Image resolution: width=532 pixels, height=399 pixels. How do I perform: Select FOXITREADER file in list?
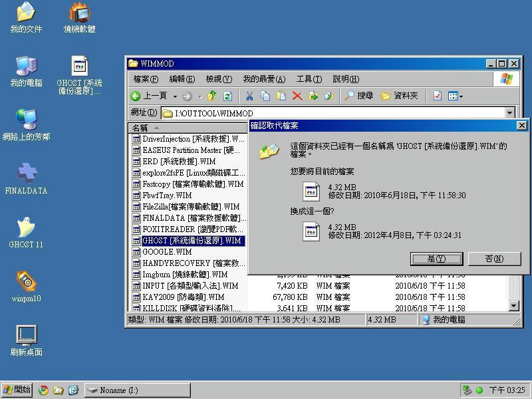188,229
